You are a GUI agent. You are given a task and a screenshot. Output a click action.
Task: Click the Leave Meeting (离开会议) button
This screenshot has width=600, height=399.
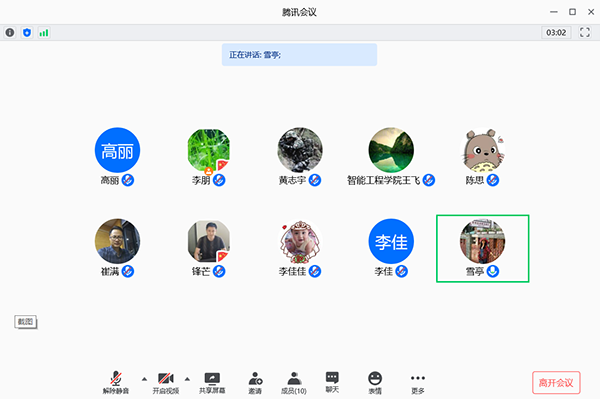[x=556, y=383]
